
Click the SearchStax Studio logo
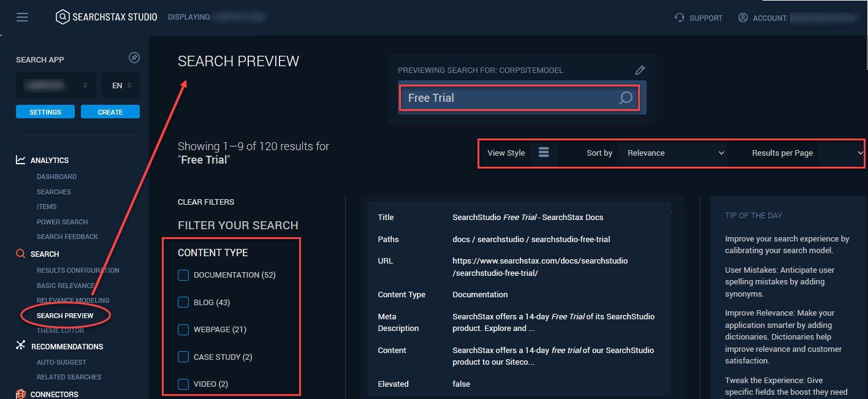tap(106, 17)
